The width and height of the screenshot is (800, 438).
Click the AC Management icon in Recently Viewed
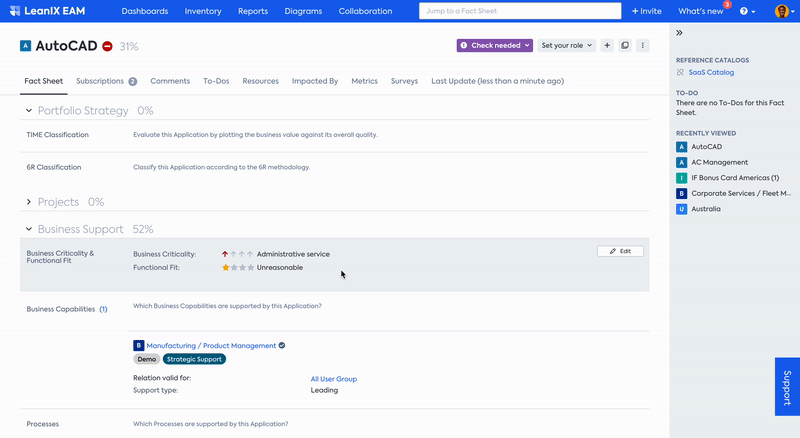(682, 162)
